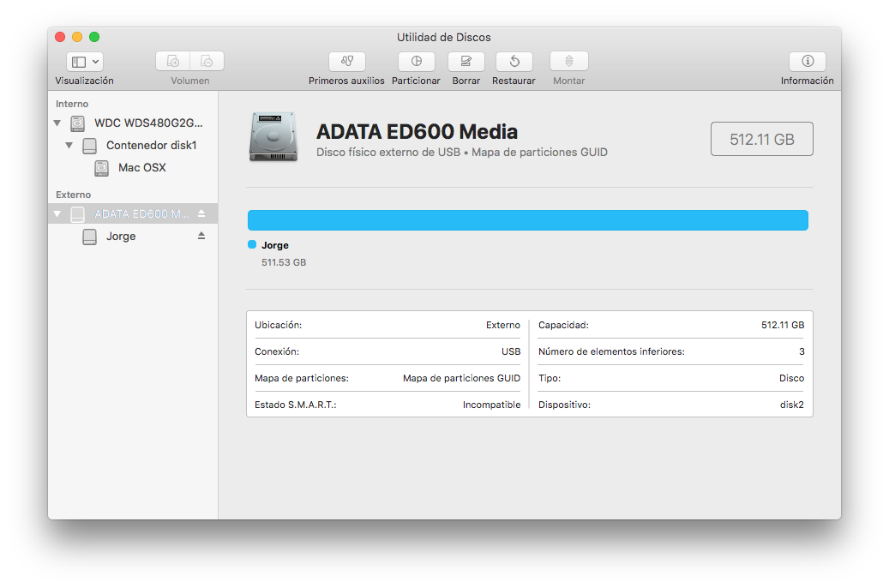Screen dimensions: 889x588
Task: Collapse Contenedor disk1 in the sidebar
Action: pos(69,145)
